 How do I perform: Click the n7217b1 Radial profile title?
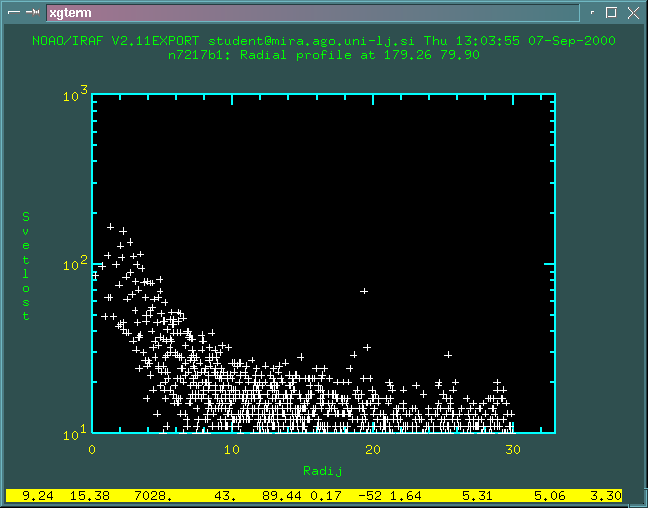click(x=324, y=55)
